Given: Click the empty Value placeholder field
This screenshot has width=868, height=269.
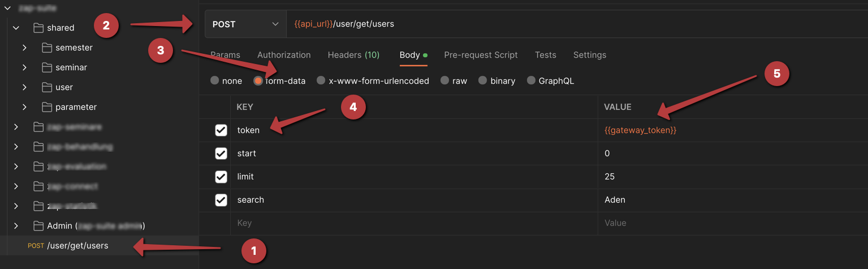Looking at the screenshot, I should 733,223.
